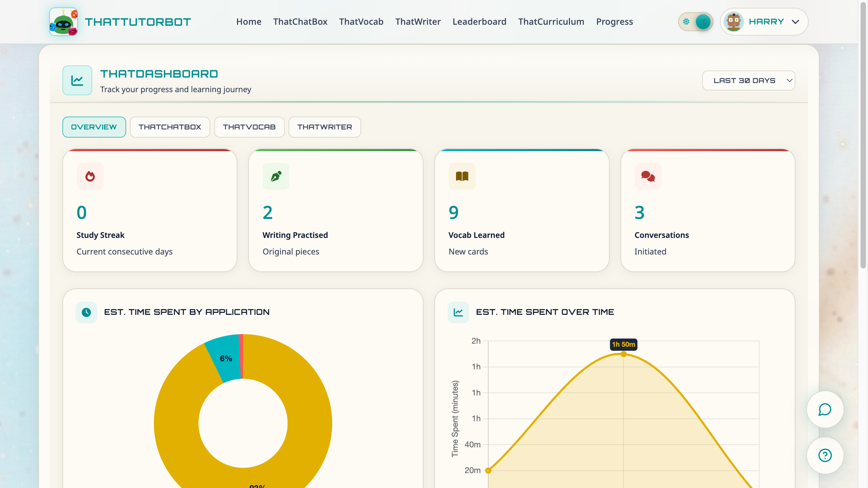Click the thin red donut segment
The image size is (868, 488).
click(241, 357)
